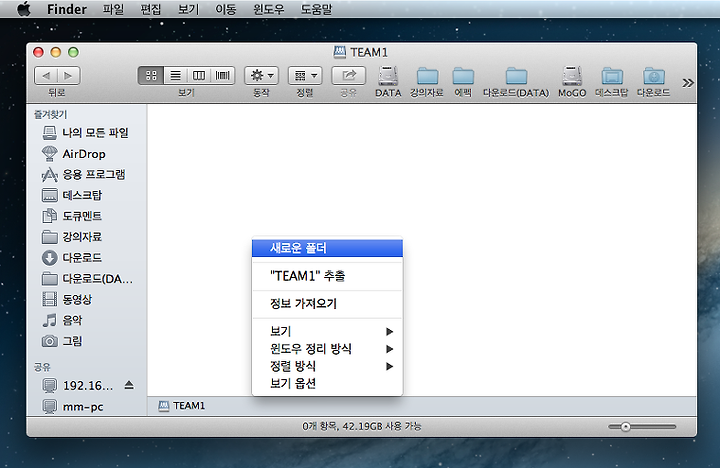Viewport: 720px width, 468px height.
Task: Choose 보기 옵션 from context menu
Action: click(327, 383)
